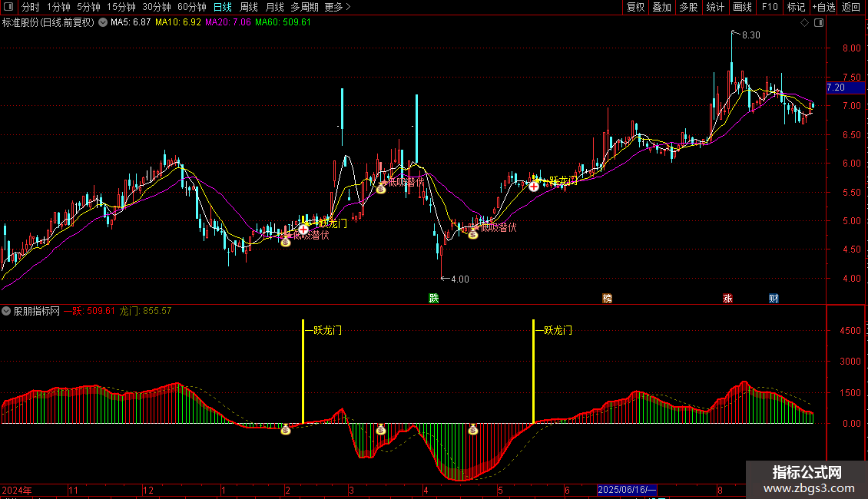
Task: Click the yellow MA10: 6.92 label
Action: 178,22
